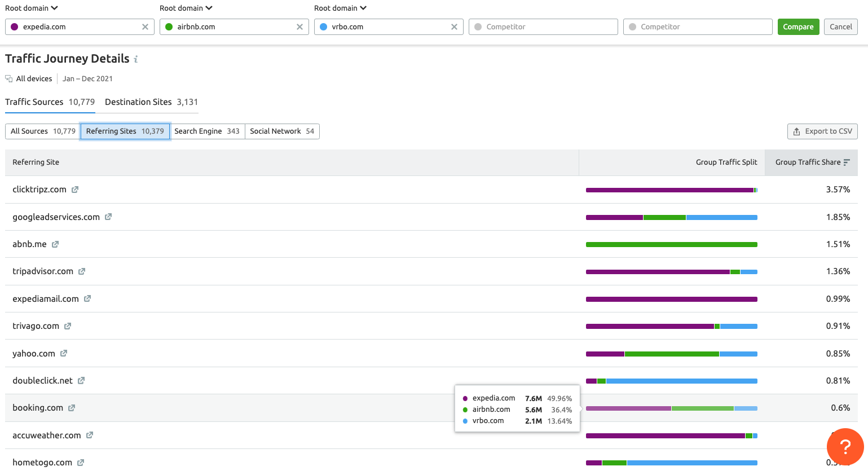Click the abnb.me referring site
Image resolution: width=868 pixels, height=475 pixels.
29,244
